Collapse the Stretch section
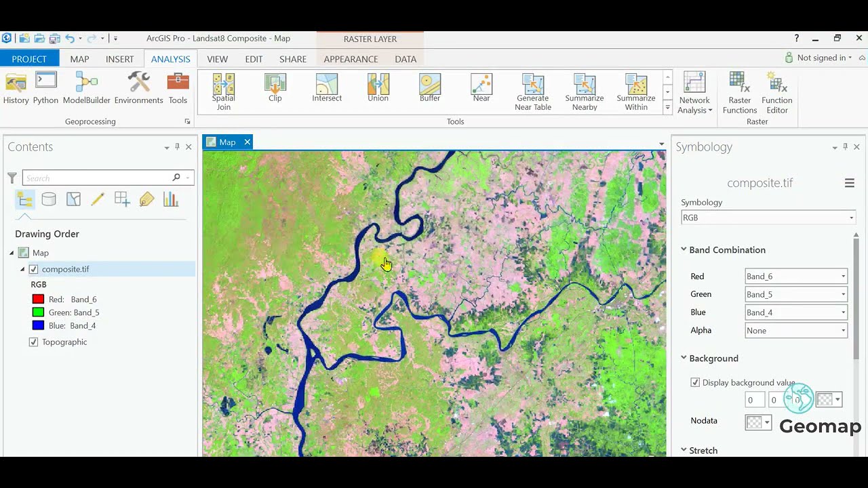868x488 pixels. tap(684, 450)
